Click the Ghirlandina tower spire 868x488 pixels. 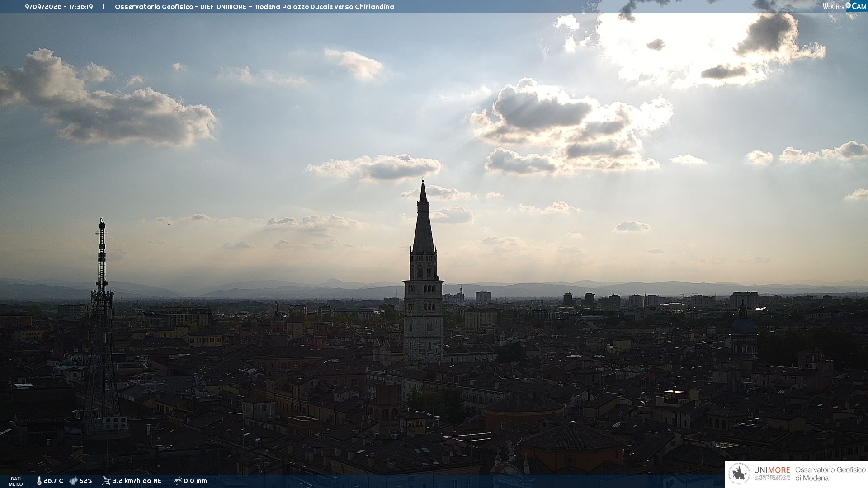(423, 217)
